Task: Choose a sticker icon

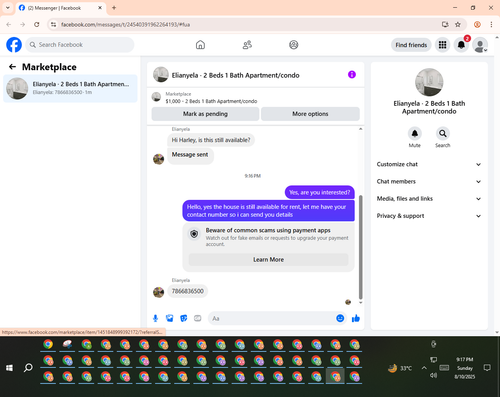Action: pyautogui.click(x=184, y=318)
